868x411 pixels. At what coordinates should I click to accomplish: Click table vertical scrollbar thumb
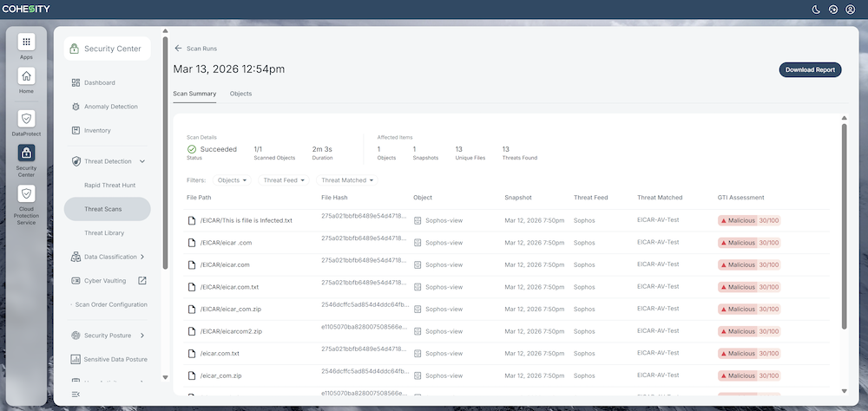(845, 226)
